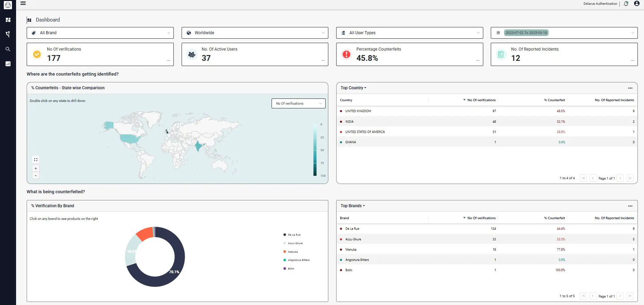This screenshot has height=305, width=644.
Task: Click Delarue Authentication account name
Action: 600,4
